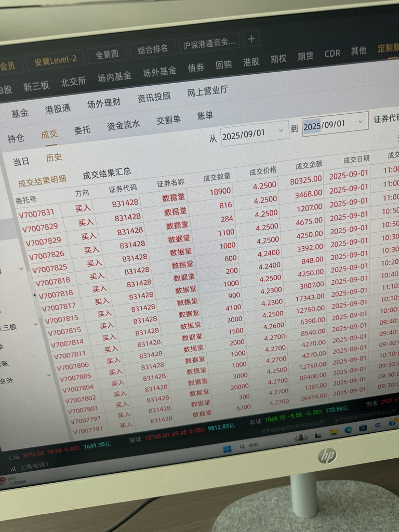The image size is (399, 532).
Task: Go to the 网上营业厅 section
Action: (x=207, y=91)
